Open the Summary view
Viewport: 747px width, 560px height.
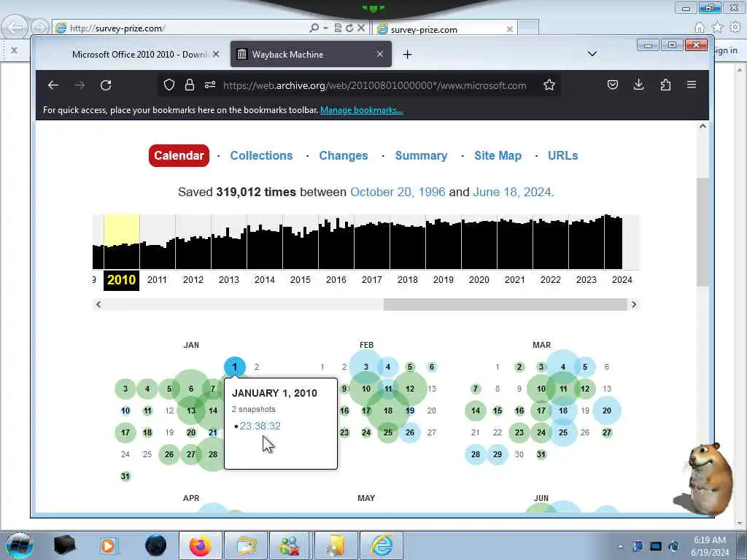(421, 156)
